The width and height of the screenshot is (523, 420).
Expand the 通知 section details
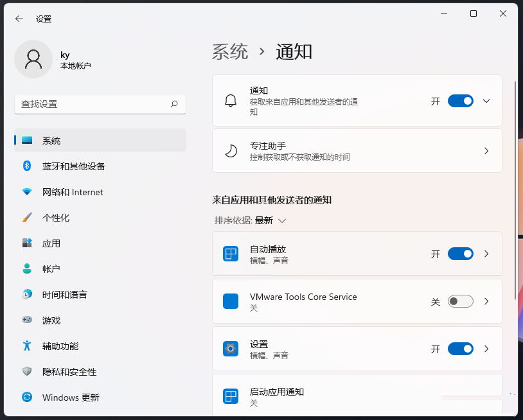click(x=486, y=100)
